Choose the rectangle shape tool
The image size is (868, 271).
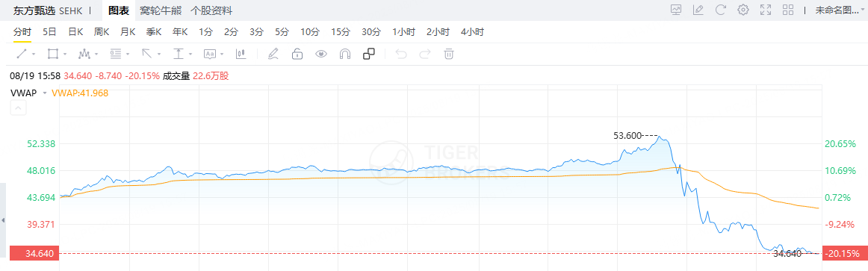53,54
